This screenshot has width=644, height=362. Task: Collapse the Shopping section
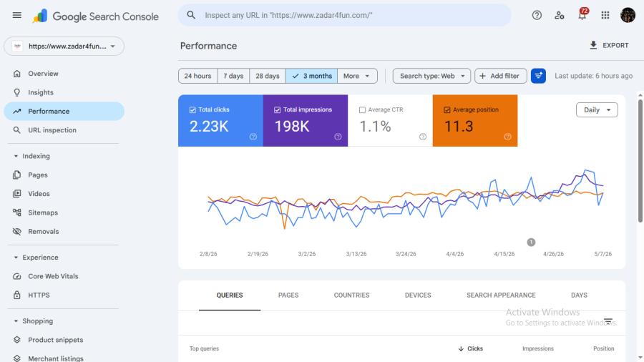coord(16,321)
